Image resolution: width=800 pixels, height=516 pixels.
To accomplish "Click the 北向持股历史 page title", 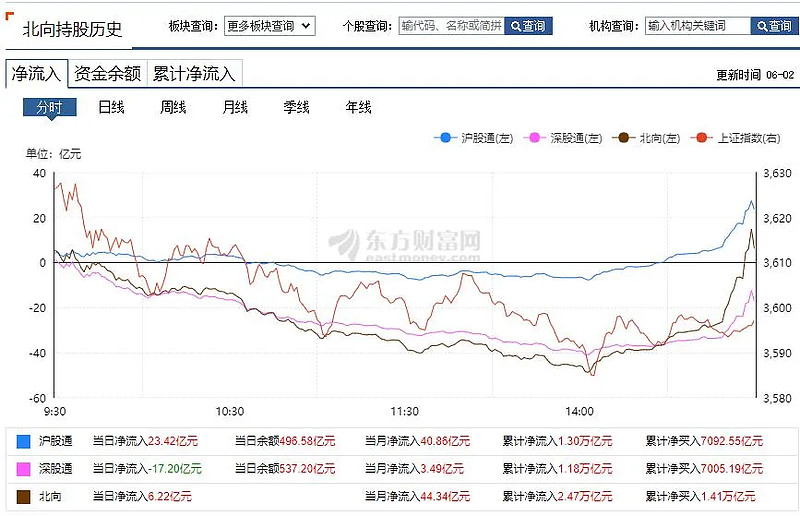I will pos(72,29).
